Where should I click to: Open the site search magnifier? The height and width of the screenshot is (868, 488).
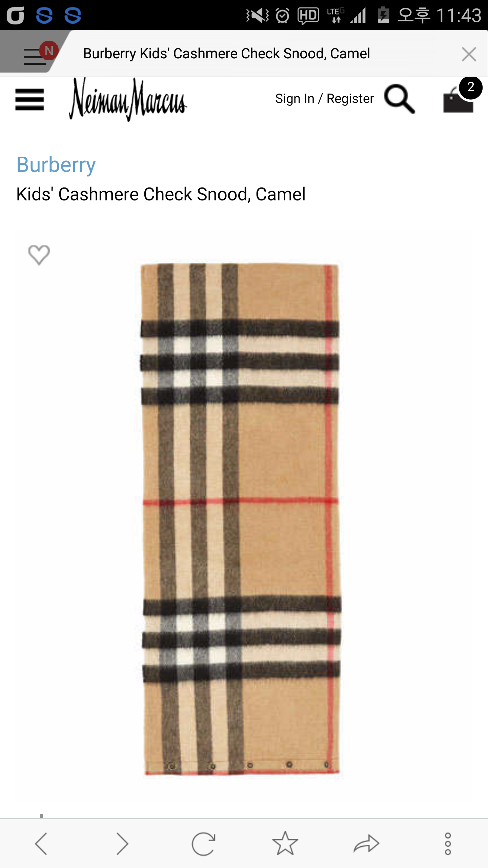399,99
